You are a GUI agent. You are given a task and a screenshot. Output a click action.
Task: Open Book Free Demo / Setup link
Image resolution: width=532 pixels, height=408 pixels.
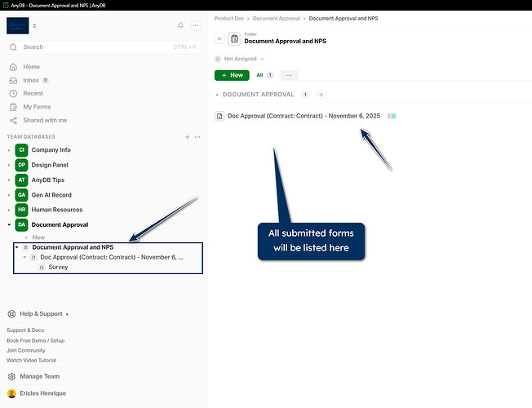click(35, 340)
